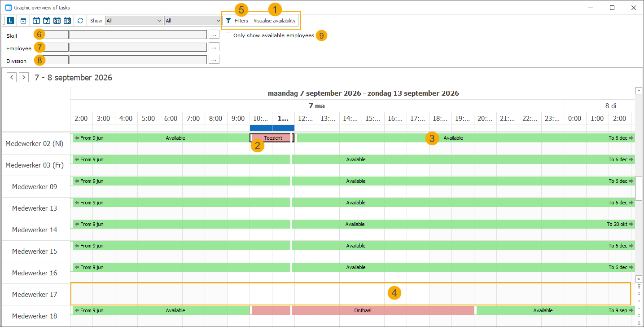Click Medewerker 03 (Fr) row label

(34, 165)
